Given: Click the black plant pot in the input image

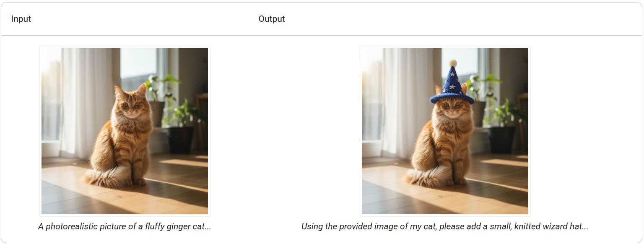Looking at the screenshot, I should [181, 140].
